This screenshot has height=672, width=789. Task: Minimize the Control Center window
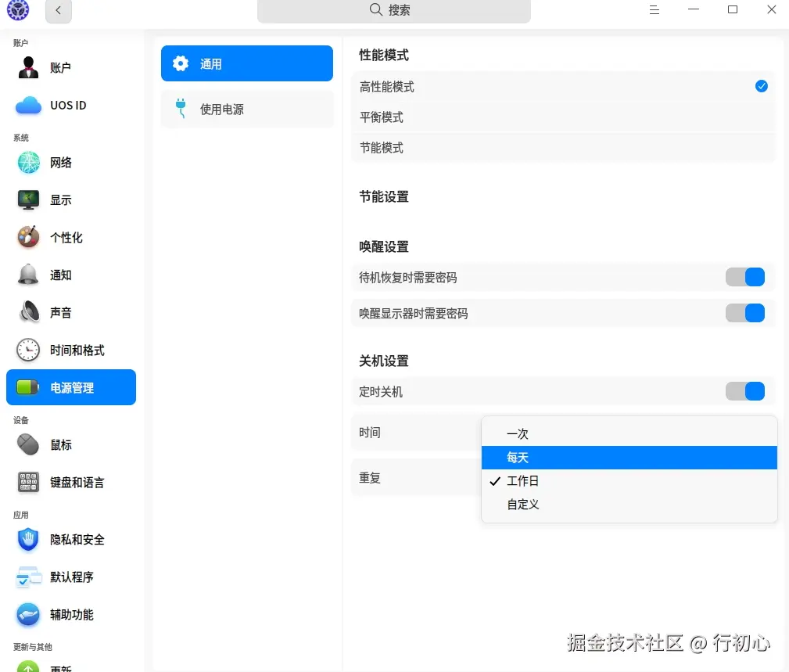(694, 9)
